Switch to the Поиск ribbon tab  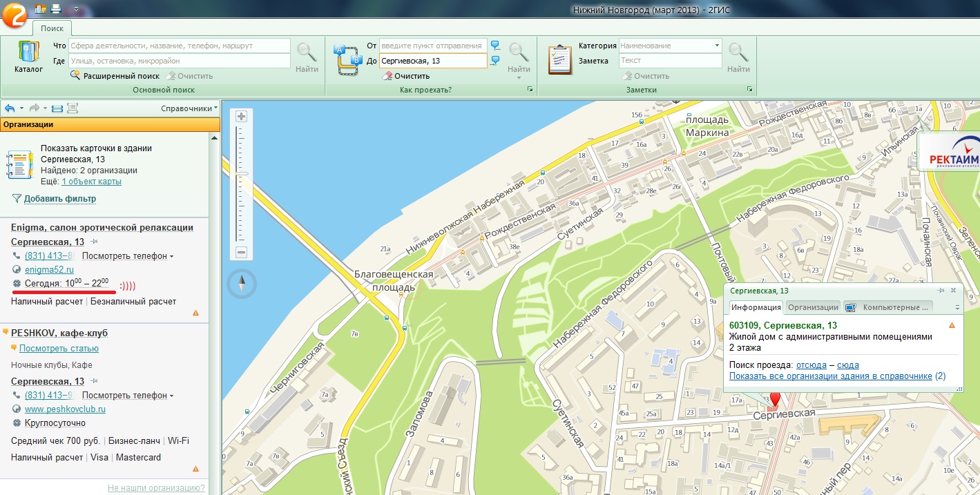[52, 28]
